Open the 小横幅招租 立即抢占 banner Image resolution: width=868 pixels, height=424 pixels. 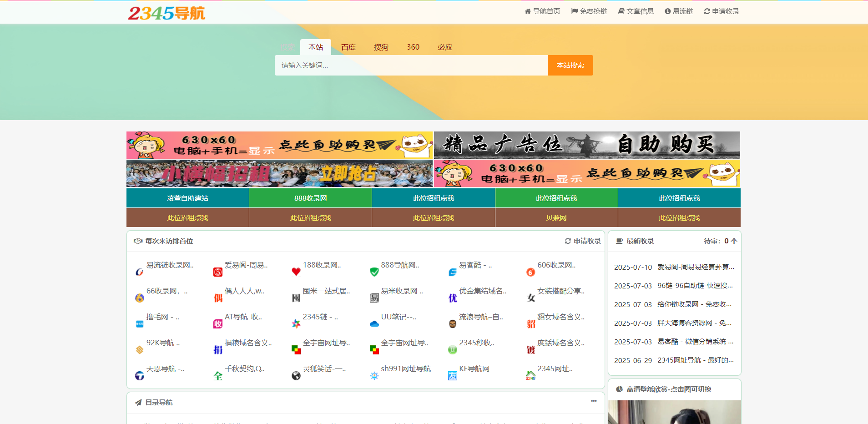[x=279, y=173]
